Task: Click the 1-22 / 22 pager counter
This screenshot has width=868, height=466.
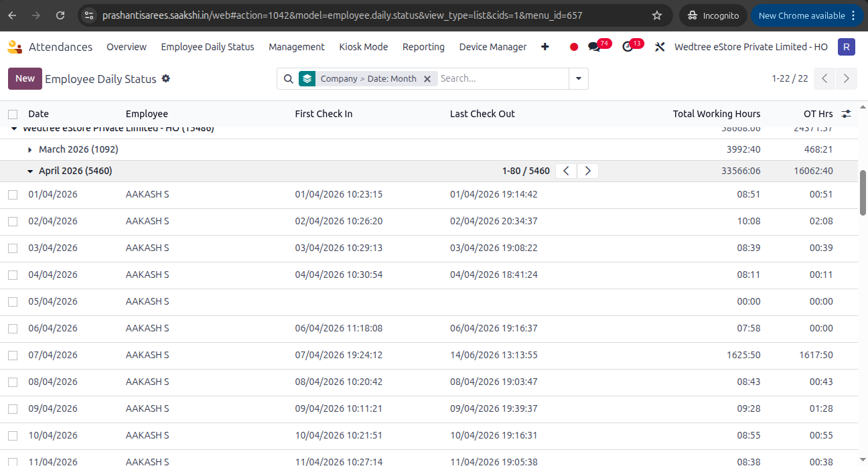Action: 790,79
